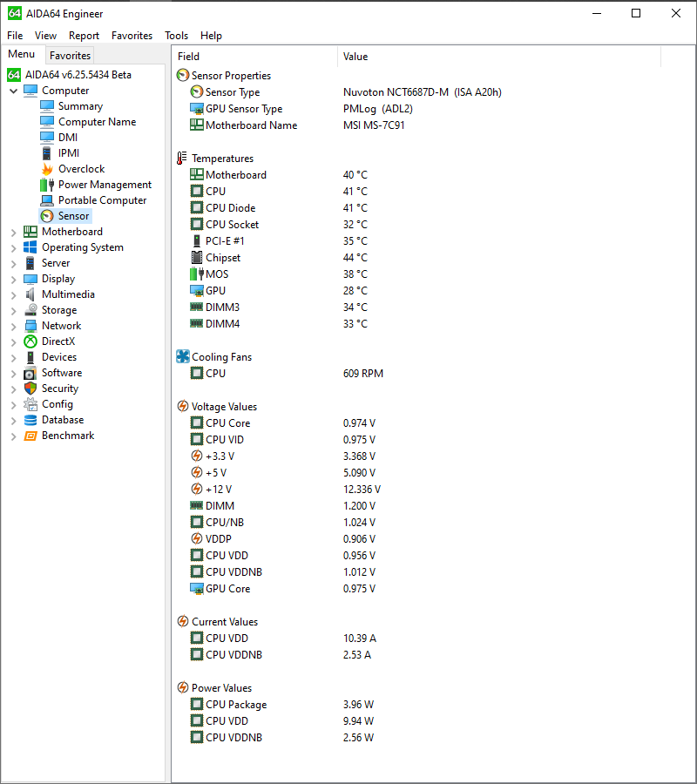This screenshot has height=784, width=697.
Task: Expand the Multimedia tree node
Action: 13,295
